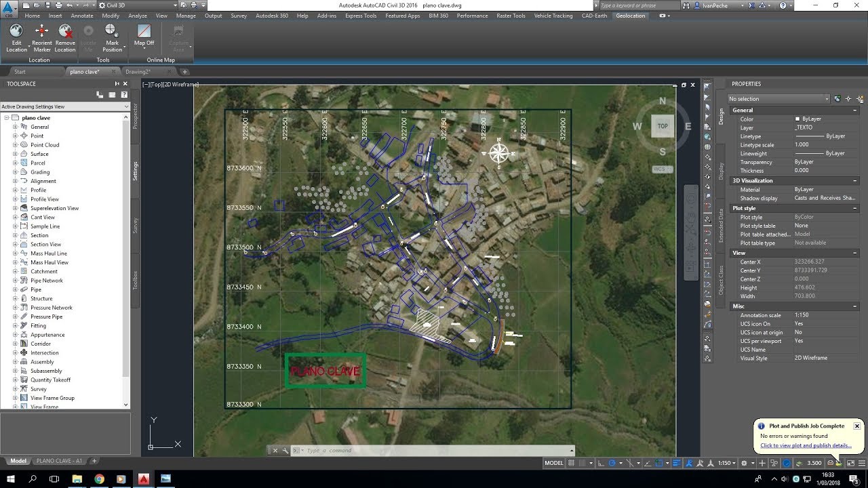Click the keyword search field in title bar

[639, 5]
